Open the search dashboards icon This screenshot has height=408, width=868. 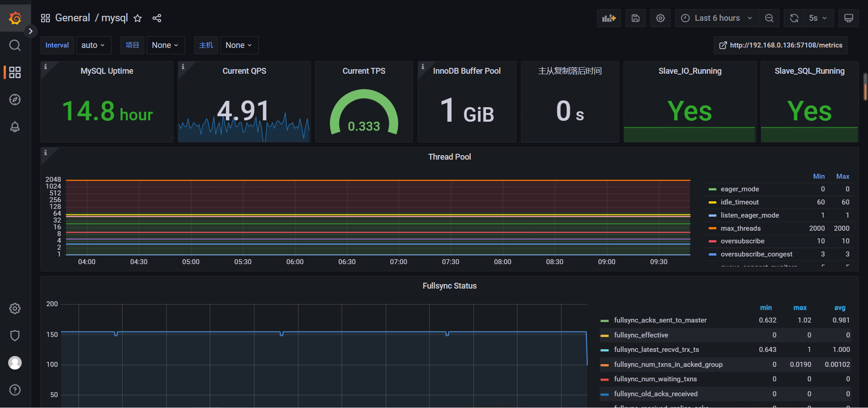pyautogui.click(x=15, y=45)
